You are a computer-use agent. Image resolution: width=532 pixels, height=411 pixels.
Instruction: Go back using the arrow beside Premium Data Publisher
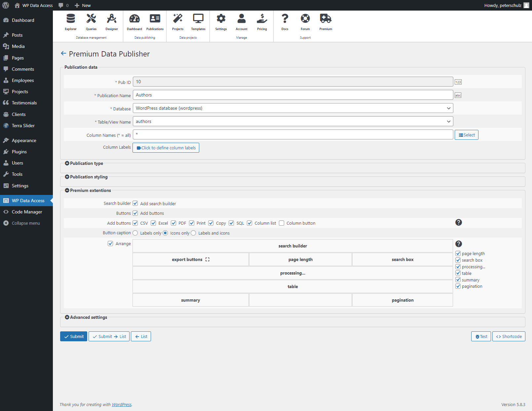(63, 54)
